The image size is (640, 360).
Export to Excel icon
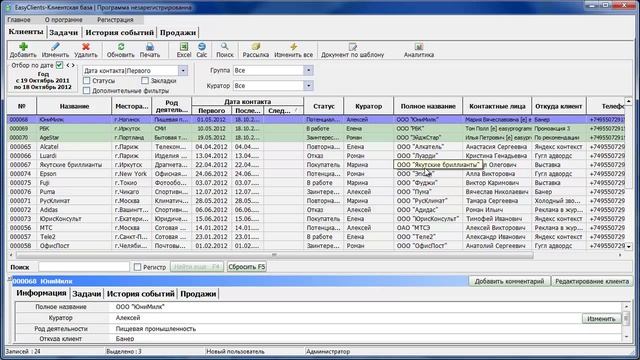tap(184, 47)
